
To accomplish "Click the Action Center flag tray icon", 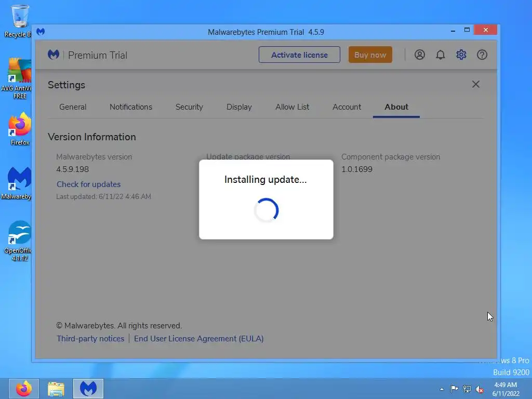I will (454, 389).
